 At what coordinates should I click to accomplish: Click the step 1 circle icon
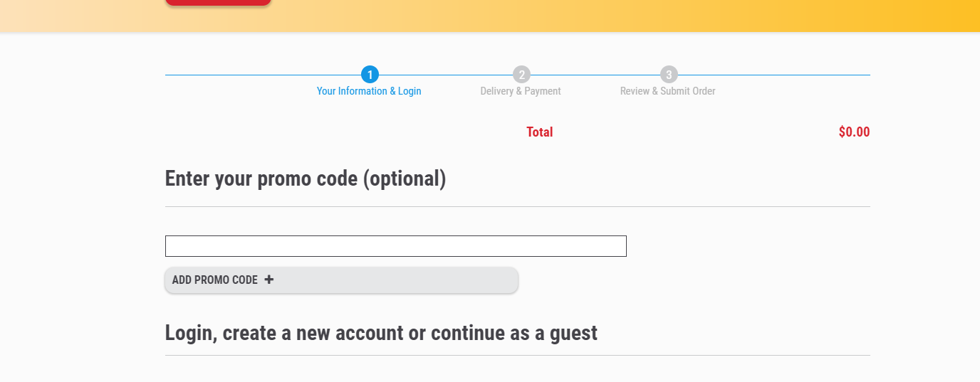click(370, 75)
